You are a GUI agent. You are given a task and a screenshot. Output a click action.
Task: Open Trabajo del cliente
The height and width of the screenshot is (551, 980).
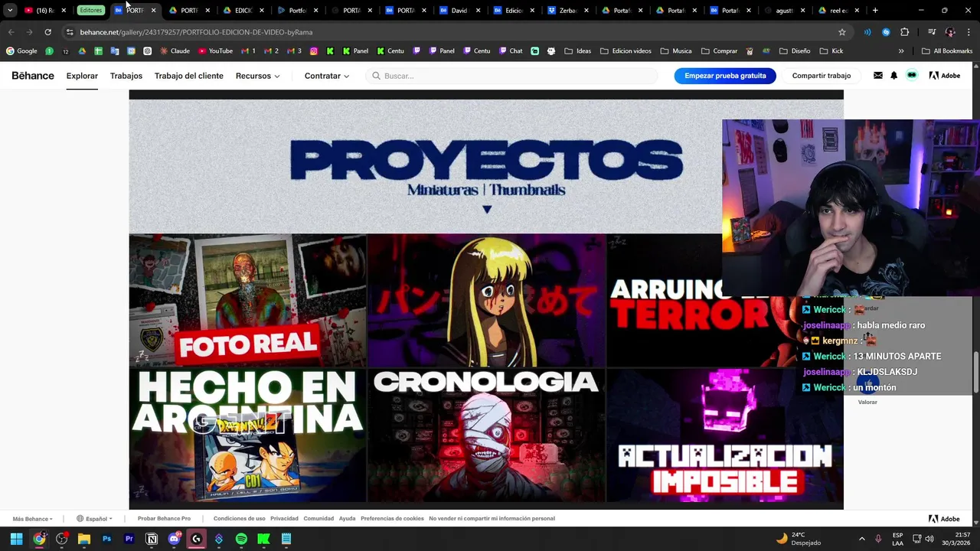(189, 76)
